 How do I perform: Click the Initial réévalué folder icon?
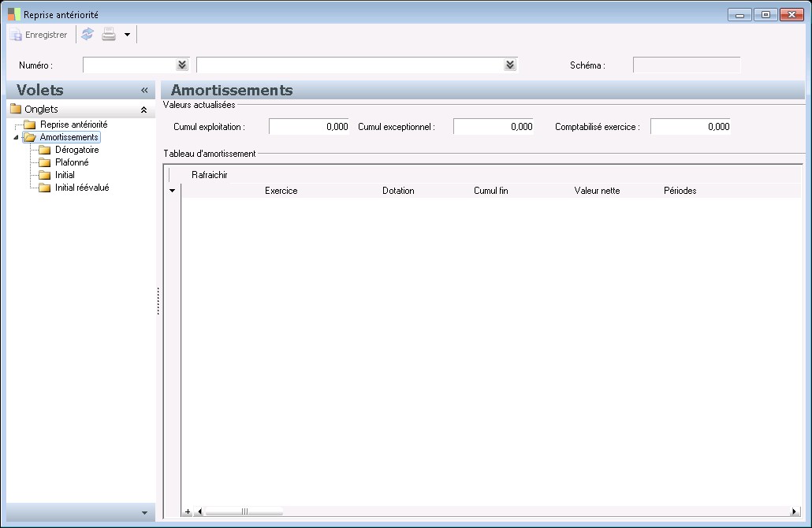point(45,188)
